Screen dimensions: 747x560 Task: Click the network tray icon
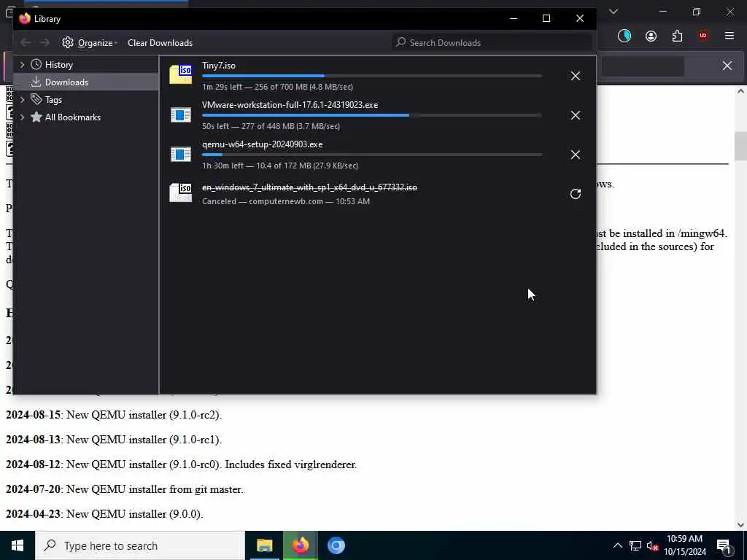[635, 545]
